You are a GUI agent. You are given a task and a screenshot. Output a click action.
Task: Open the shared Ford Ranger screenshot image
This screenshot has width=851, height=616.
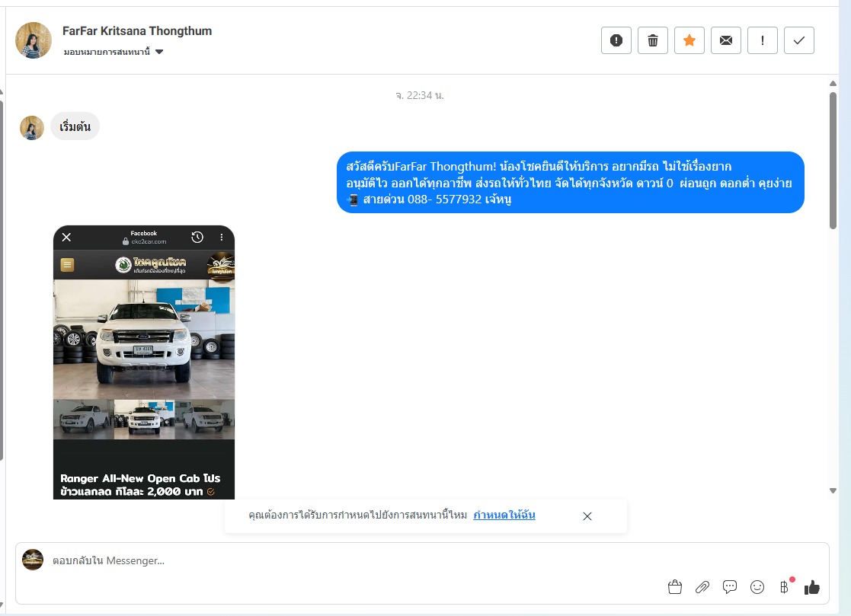[144, 362]
